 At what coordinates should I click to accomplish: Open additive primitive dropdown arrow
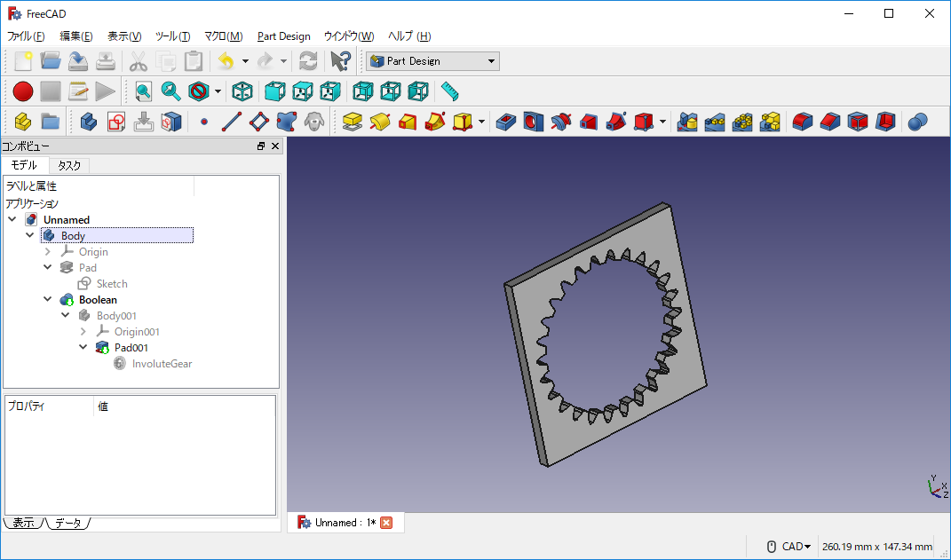[481, 122]
